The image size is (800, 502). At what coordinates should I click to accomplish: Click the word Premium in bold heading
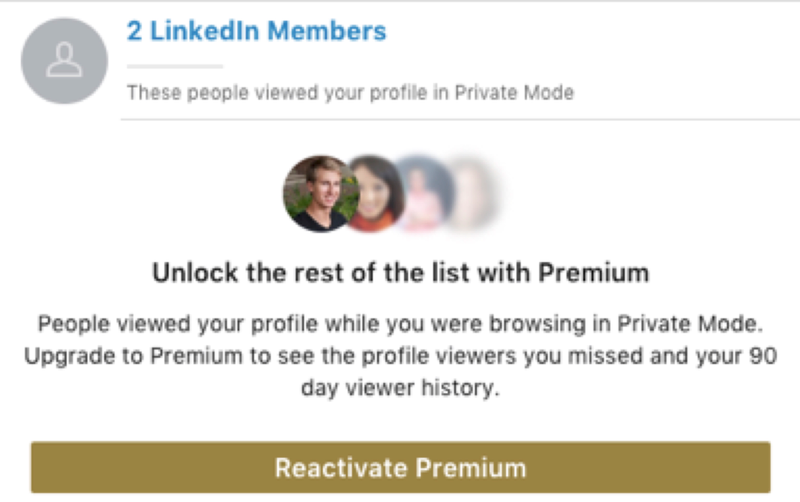pos(594,272)
